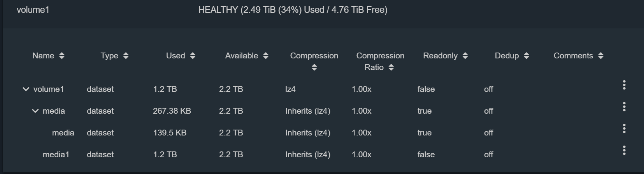Sort by Comments column arrows

(601, 56)
